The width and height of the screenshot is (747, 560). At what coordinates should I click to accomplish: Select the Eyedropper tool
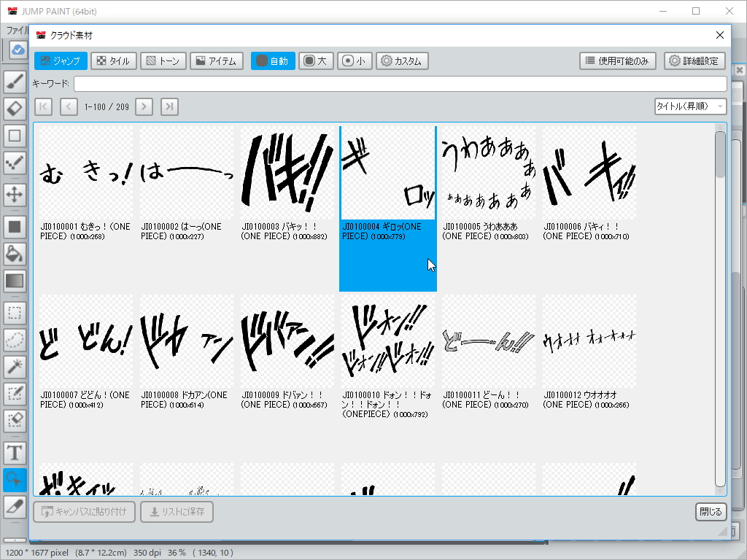click(15, 507)
